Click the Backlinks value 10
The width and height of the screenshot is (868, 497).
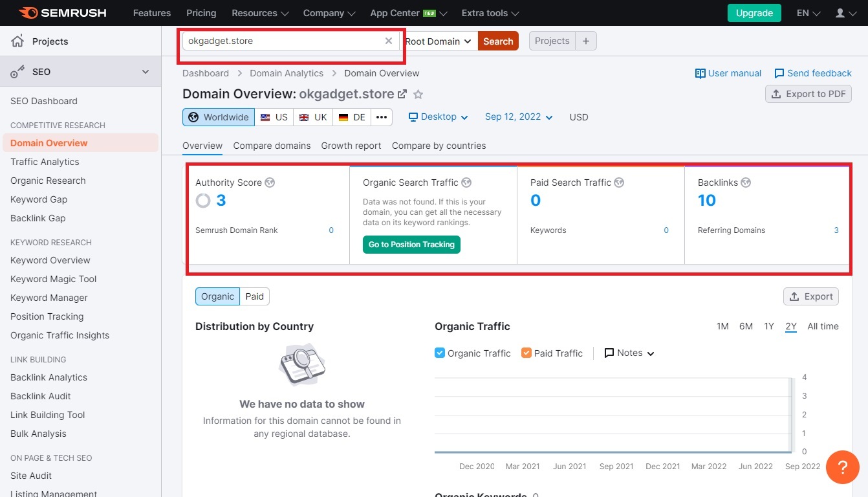pos(707,201)
